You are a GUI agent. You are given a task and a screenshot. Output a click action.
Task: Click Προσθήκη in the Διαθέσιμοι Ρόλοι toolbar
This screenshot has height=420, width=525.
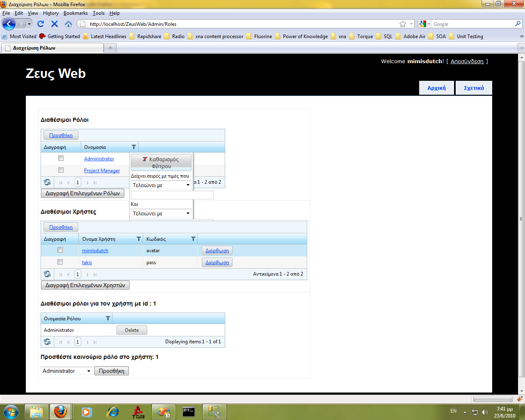[x=61, y=135]
